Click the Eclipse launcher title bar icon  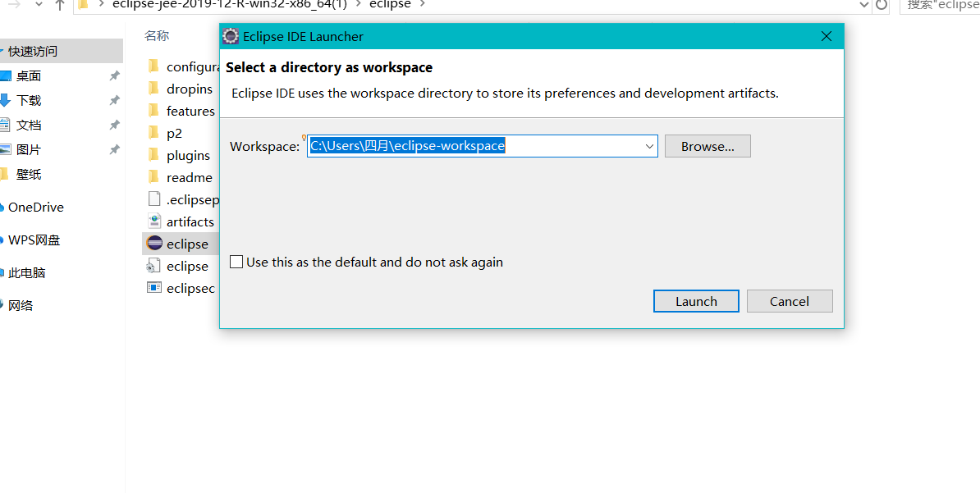[231, 36]
